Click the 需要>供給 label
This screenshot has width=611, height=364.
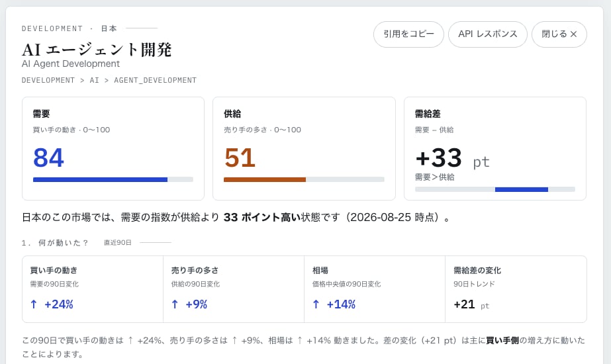pos(434,177)
